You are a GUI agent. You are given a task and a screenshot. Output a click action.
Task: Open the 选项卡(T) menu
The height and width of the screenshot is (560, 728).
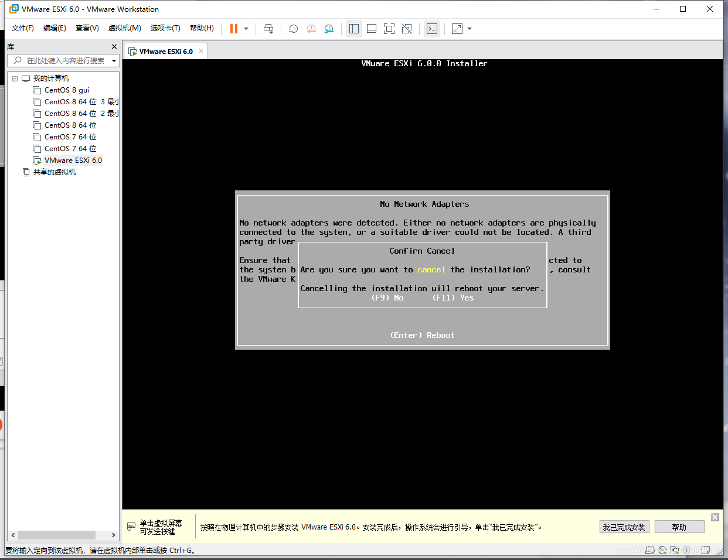point(165,28)
